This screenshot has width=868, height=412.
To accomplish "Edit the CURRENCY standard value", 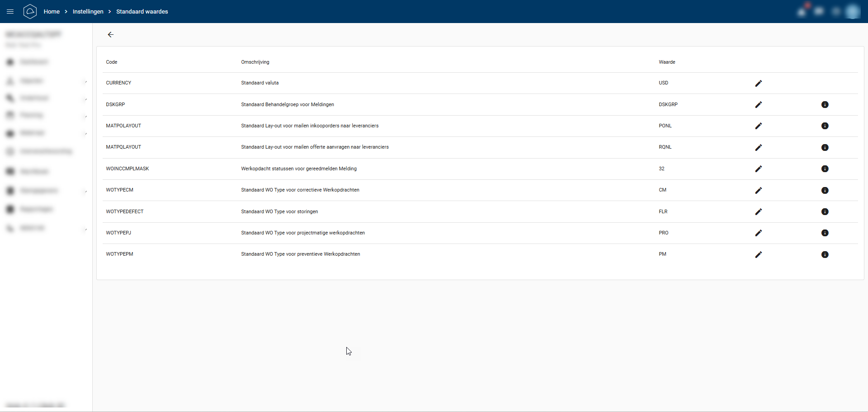I will (x=758, y=83).
